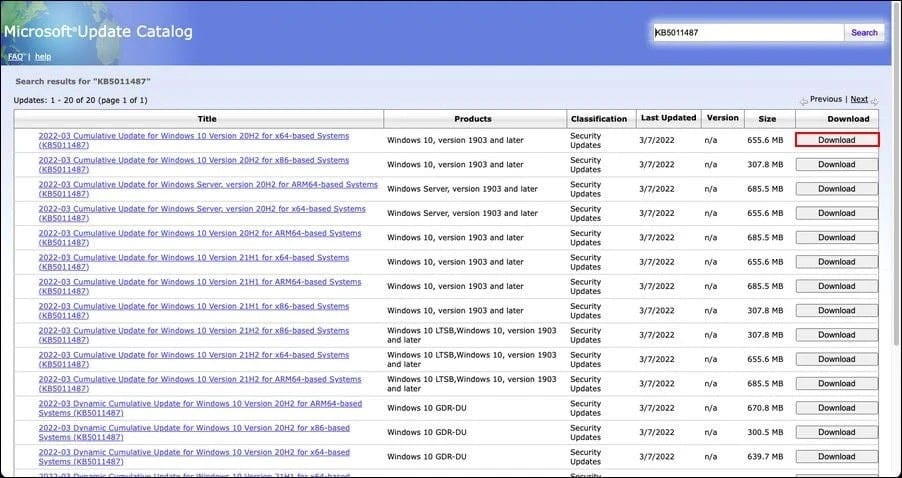Click the 670.8 MB size cell

(x=765, y=408)
